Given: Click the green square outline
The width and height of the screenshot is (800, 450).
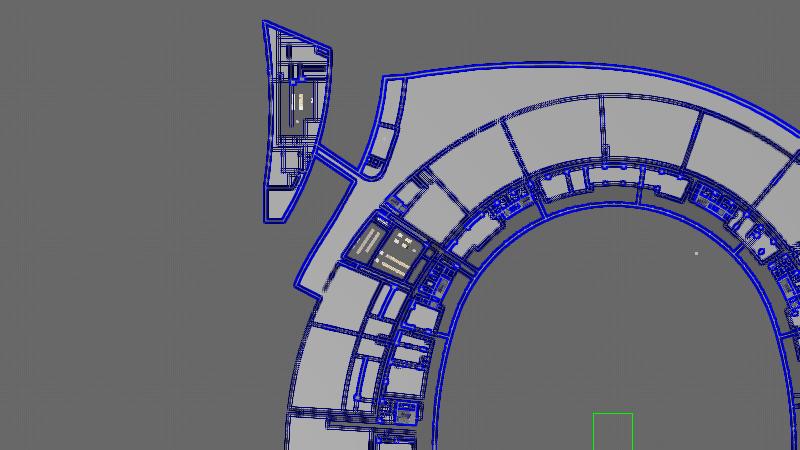Looking at the screenshot, I should coord(612,431).
